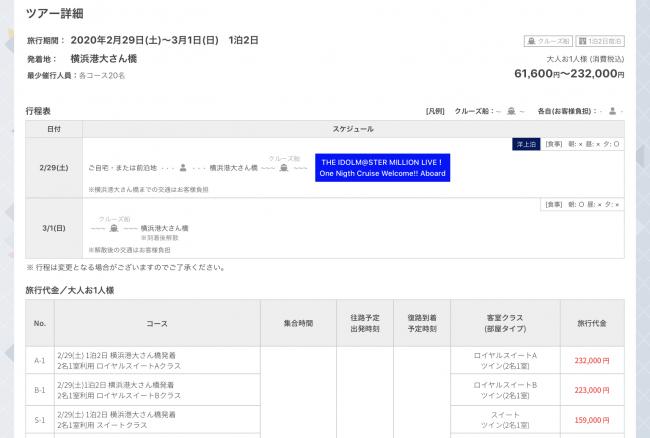The image size is (650, 438).
Task: Click the S-1 course number cell
Action: coord(40,420)
